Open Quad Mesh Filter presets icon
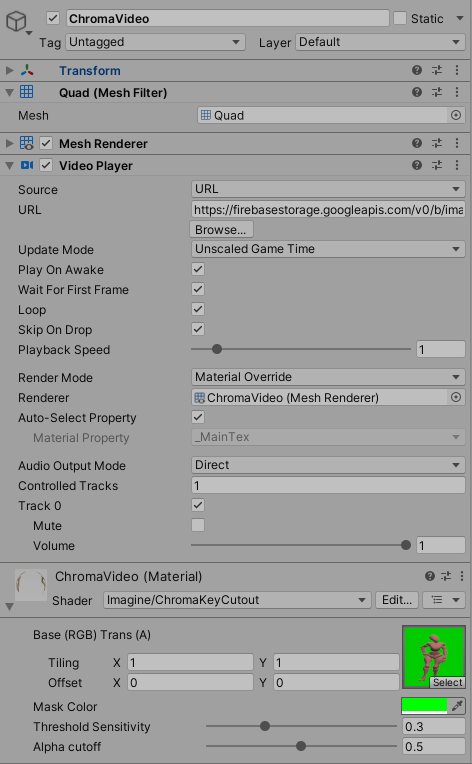This screenshot has height=764, width=472. [x=437, y=92]
